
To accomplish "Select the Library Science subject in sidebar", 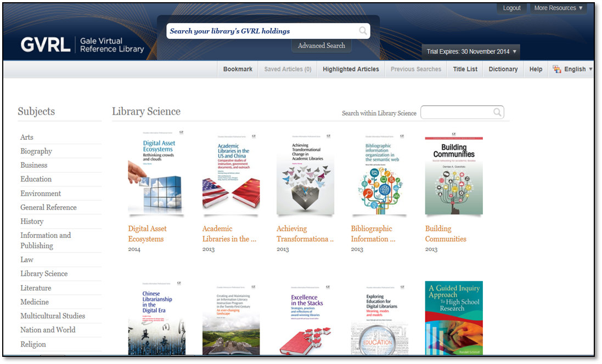I will [x=44, y=274].
